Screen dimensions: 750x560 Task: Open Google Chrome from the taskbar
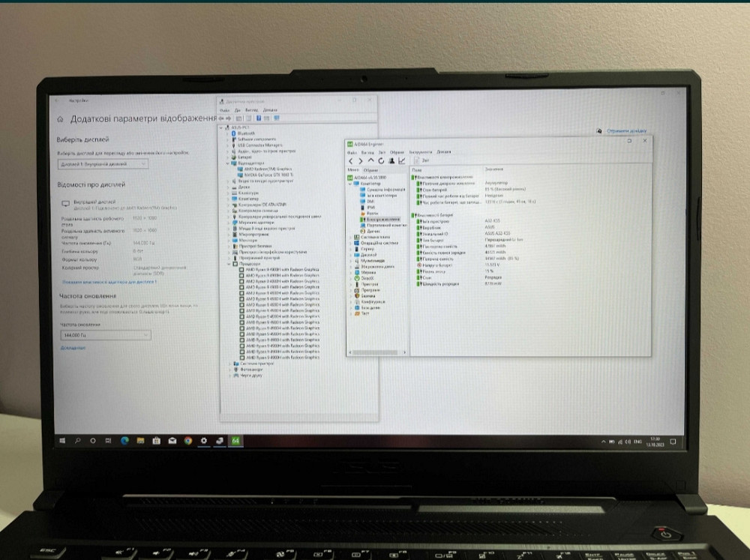187,441
